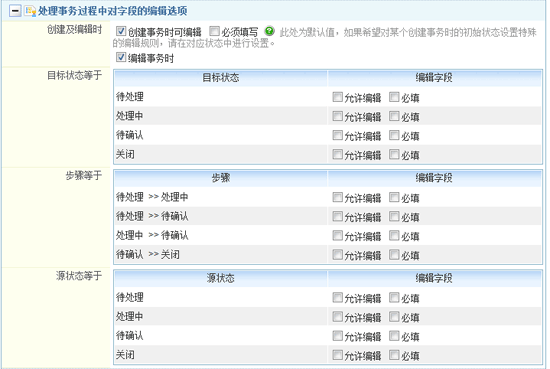550x369 pixels.
Task: Enable 必填 for step 待处理 >> 处理中
Action: click(x=394, y=197)
